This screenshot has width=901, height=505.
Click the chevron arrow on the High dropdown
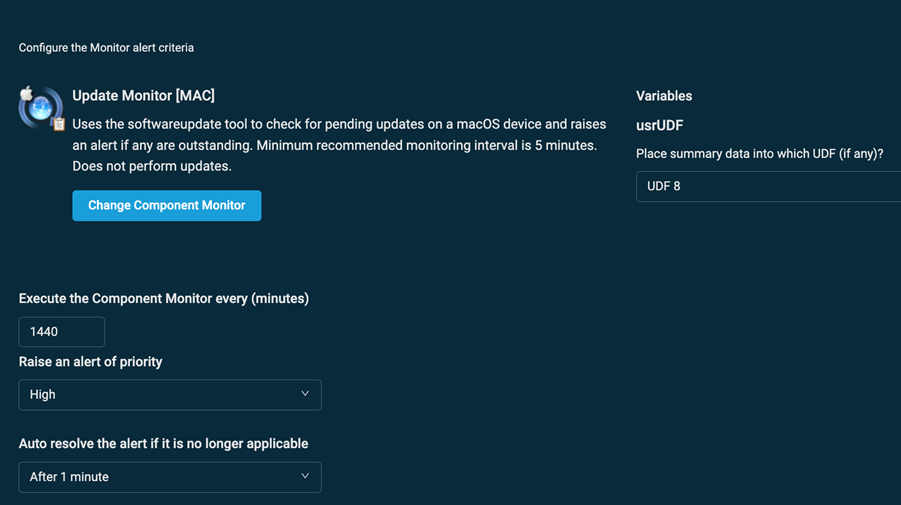[x=305, y=394]
